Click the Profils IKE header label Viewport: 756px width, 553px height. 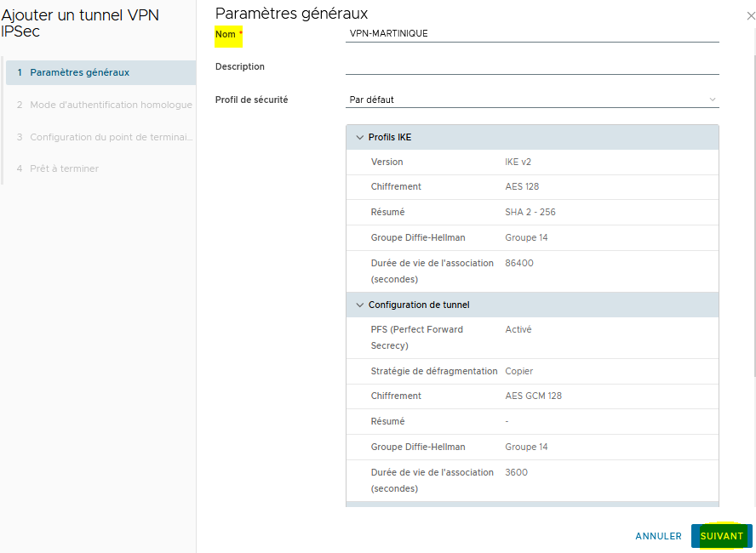390,137
